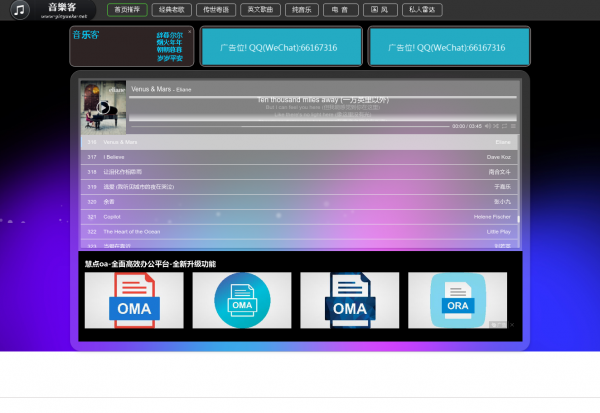Click the dark blue OMA file icon

coord(349,300)
